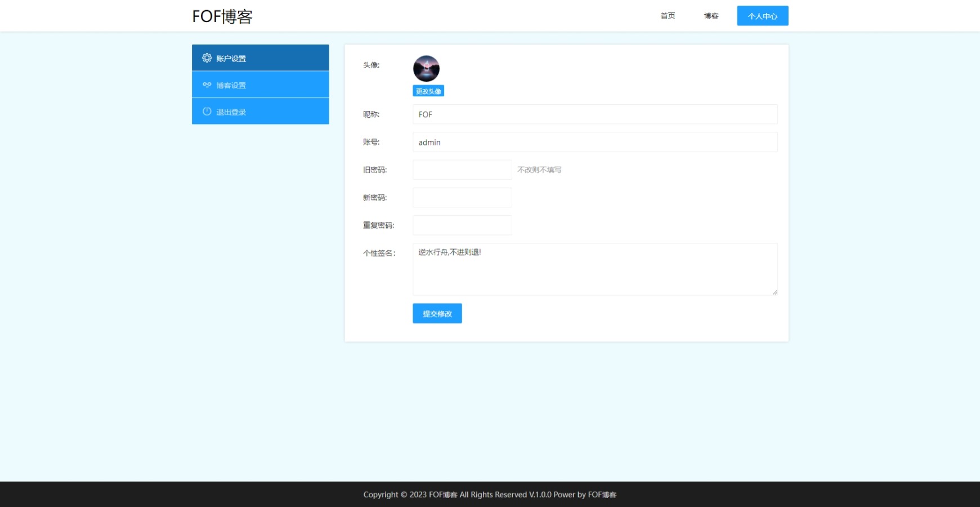Focus the 昵称 field containing FOF

[x=595, y=114]
